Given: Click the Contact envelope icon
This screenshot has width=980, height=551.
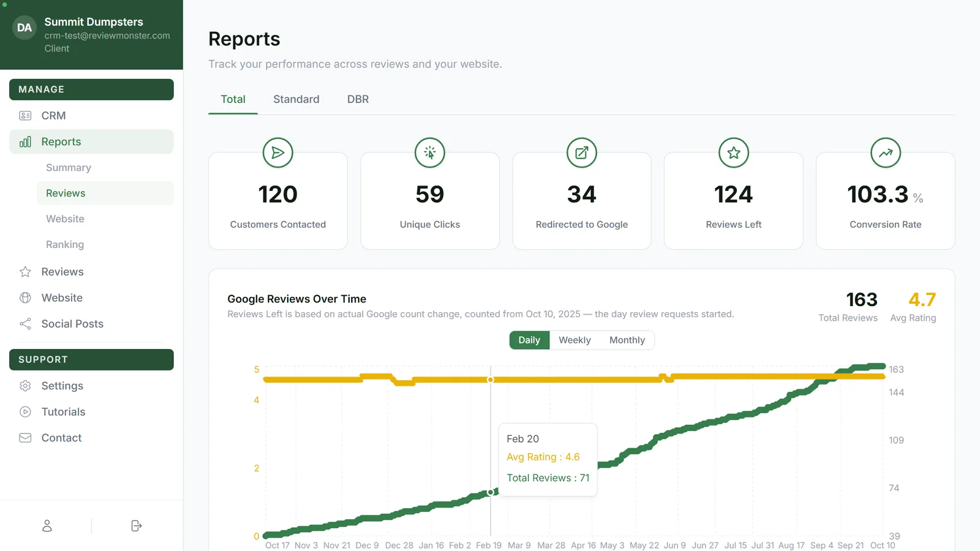Looking at the screenshot, I should coord(25,438).
